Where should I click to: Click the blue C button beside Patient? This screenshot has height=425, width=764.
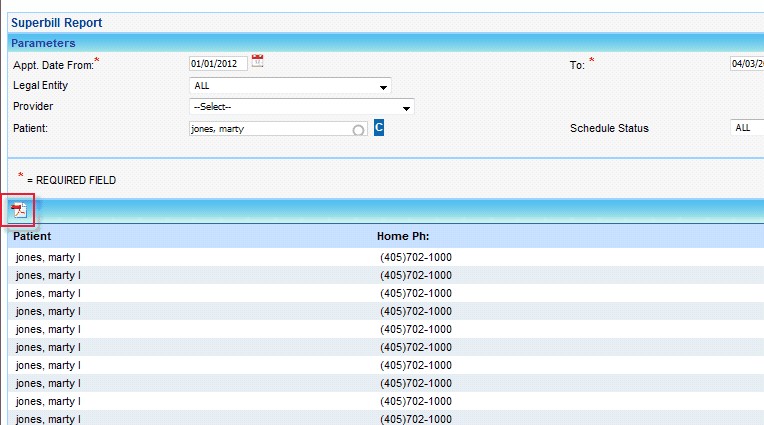pyautogui.click(x=379, y=128)
